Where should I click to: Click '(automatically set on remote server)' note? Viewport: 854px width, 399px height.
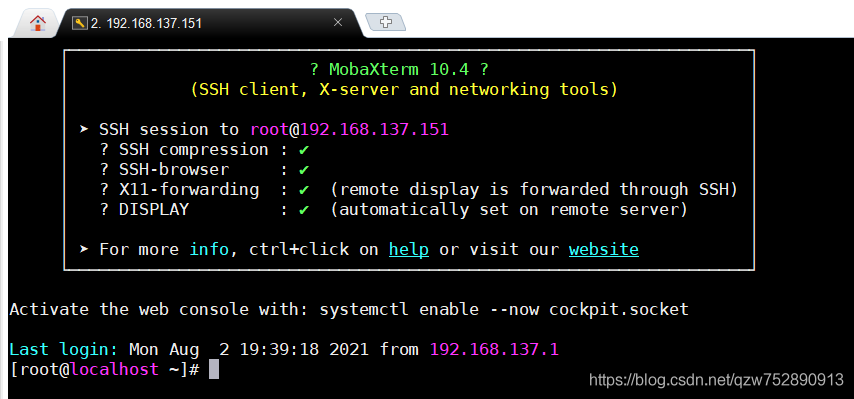[x=509, y=210]
